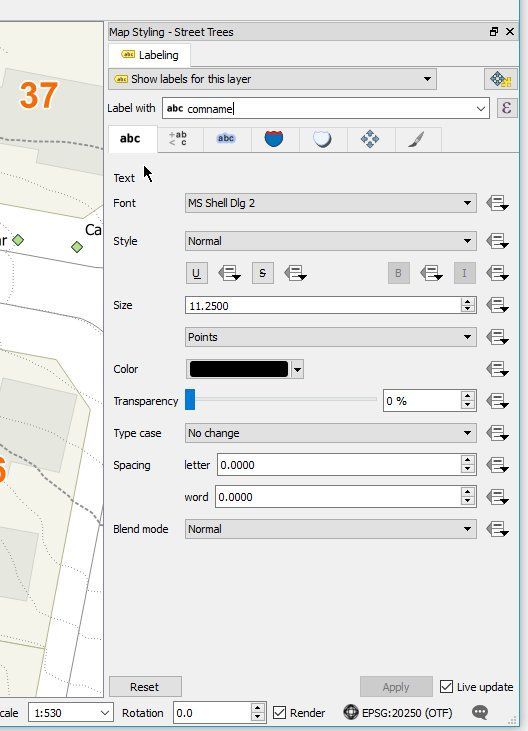Viewport: 528px width, 731px height.
Task: Open the Buffer settings tab
Action: [226, 138]
